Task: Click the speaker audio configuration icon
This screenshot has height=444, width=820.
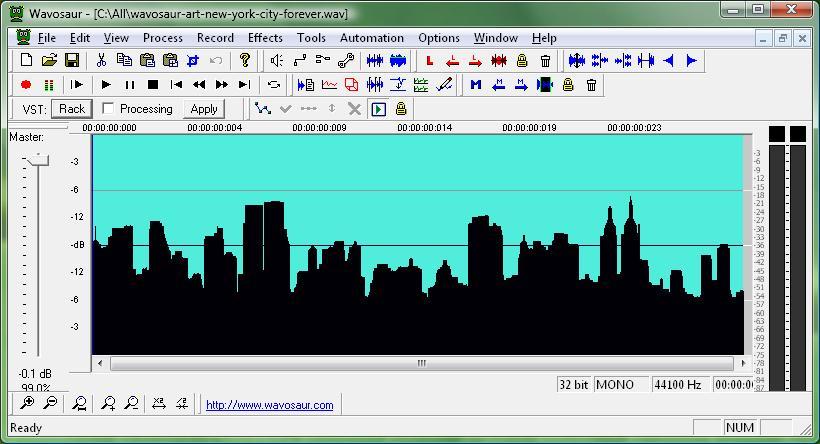Action: pyautogui.click(x=277, y=61)
